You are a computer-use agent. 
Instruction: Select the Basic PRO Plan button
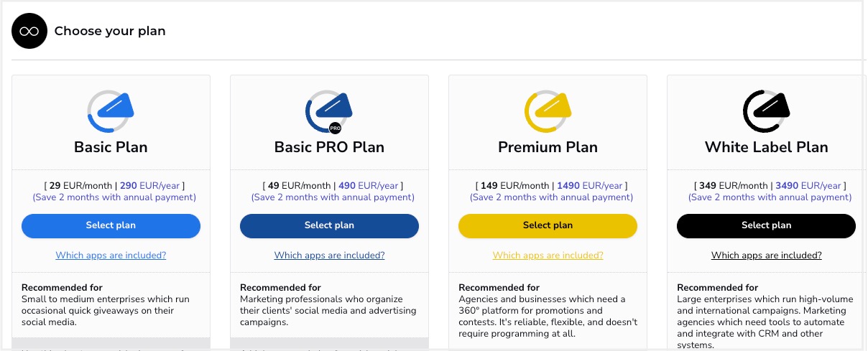point(329,225)
